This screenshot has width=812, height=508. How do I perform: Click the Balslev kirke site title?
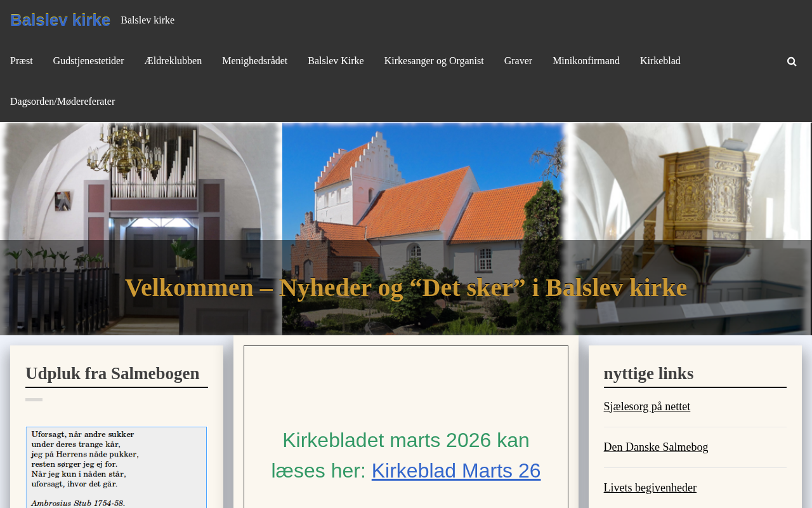60,20
